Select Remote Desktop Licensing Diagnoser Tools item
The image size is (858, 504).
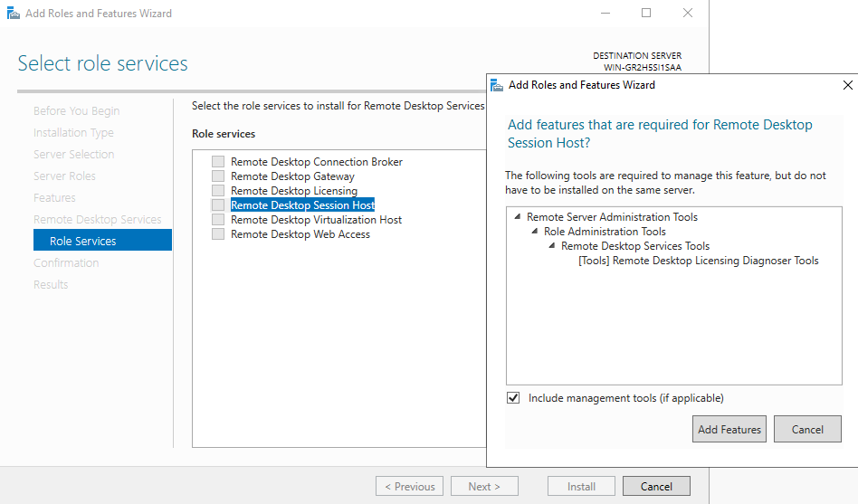coord(698,261)
